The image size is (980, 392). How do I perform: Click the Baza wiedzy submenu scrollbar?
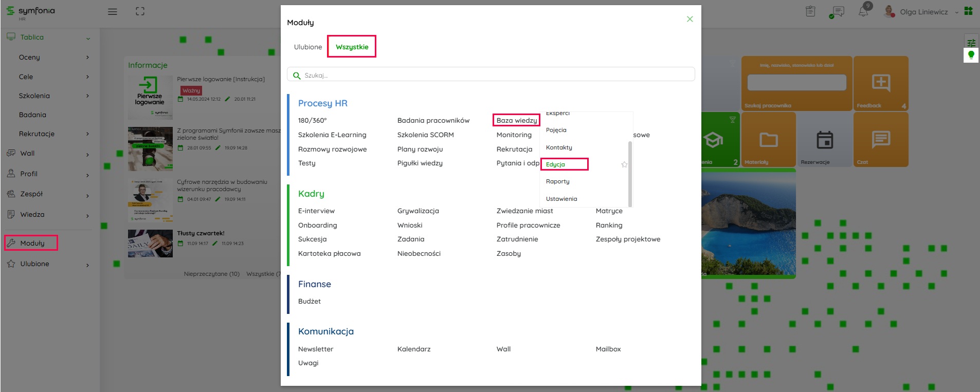630,174
